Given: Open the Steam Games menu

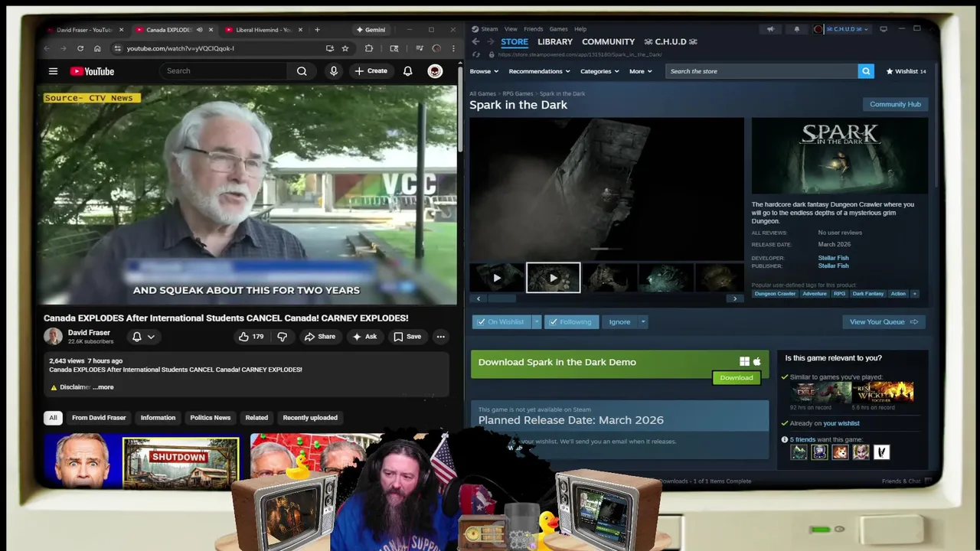Looking at the screenshot, I should click(559, 29).
